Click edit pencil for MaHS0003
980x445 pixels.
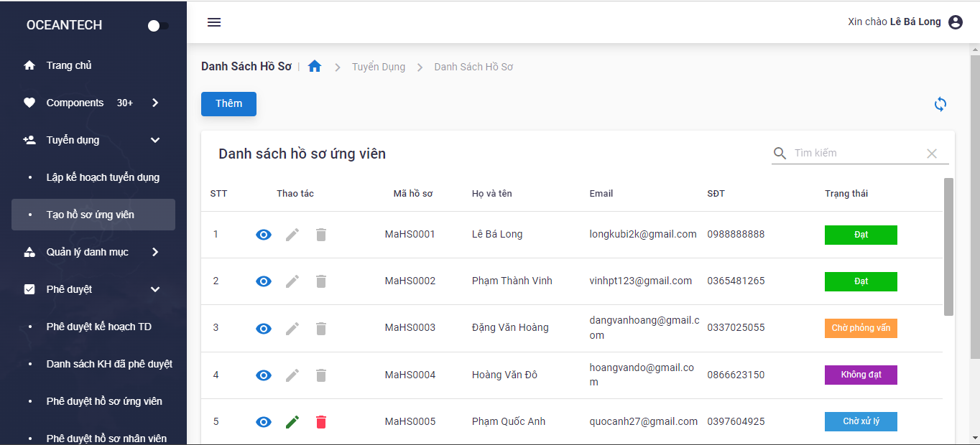pyautogui.click(x=292, y=329)
